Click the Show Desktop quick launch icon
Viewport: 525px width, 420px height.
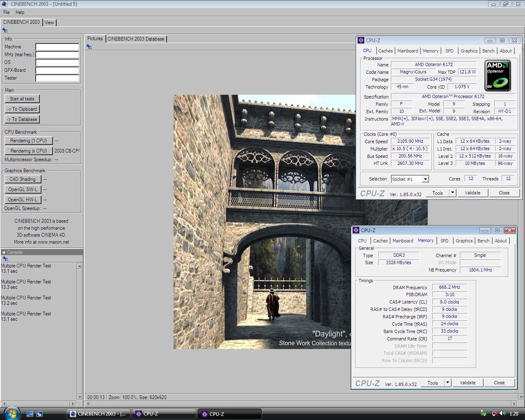pos(30,414)
